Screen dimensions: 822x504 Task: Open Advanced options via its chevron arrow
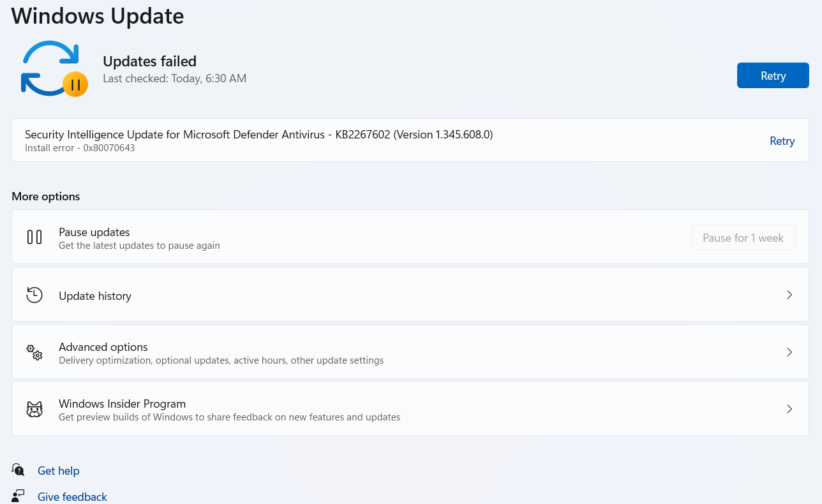coord(789,352)
